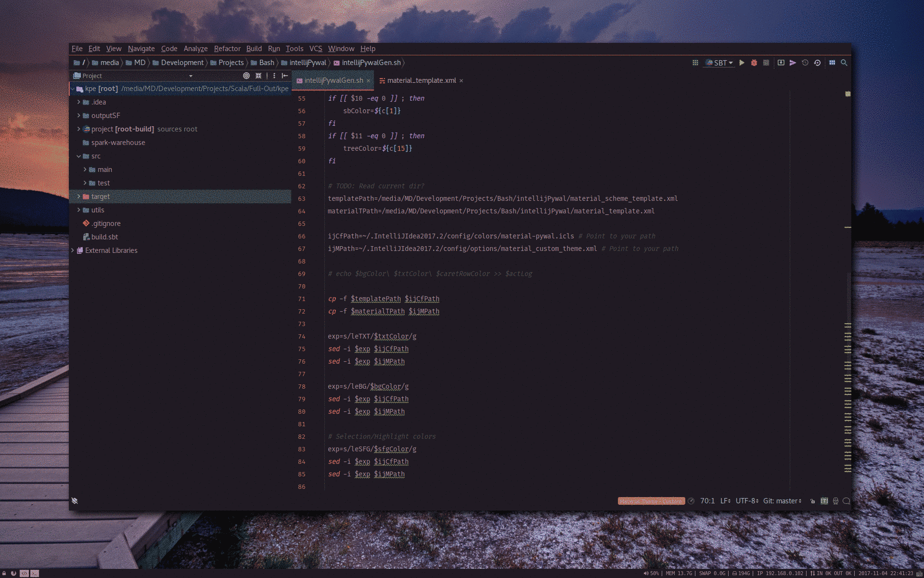Toggle tool window bars at bottom-left corner
924x578 pixels.
click(x=75, y=501)
